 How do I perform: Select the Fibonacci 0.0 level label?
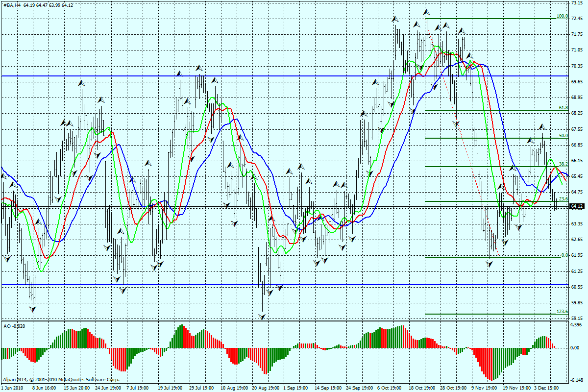click(564, 255)
